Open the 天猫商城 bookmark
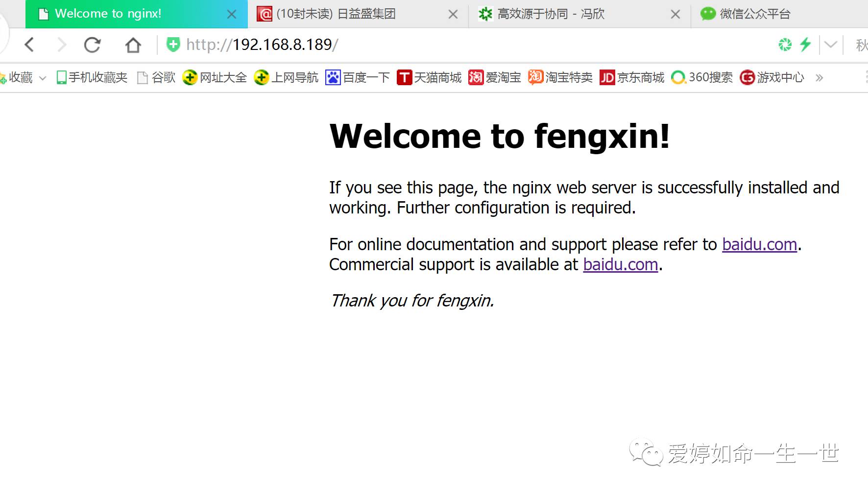 (x=429, y=77)
